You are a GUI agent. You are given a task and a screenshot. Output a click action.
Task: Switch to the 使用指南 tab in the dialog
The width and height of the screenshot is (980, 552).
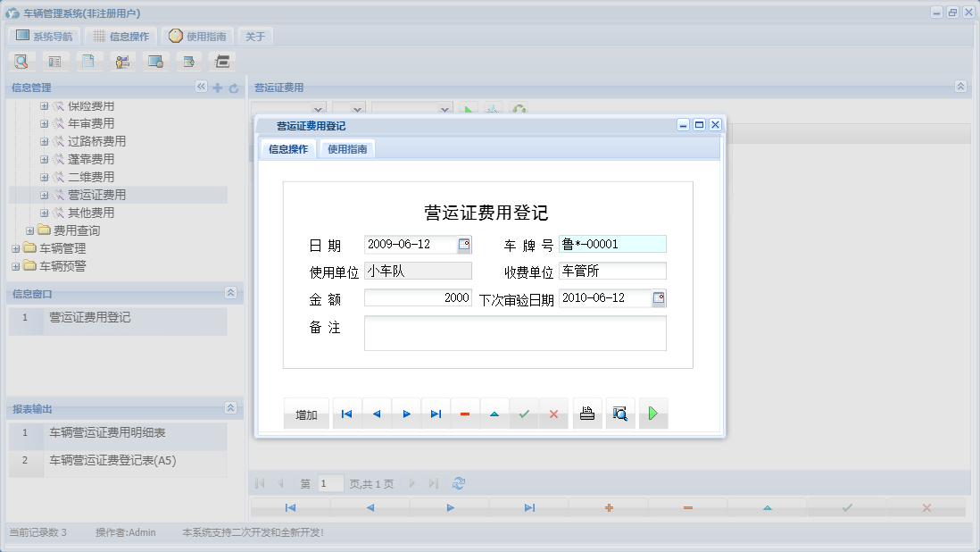click(346, 148)
